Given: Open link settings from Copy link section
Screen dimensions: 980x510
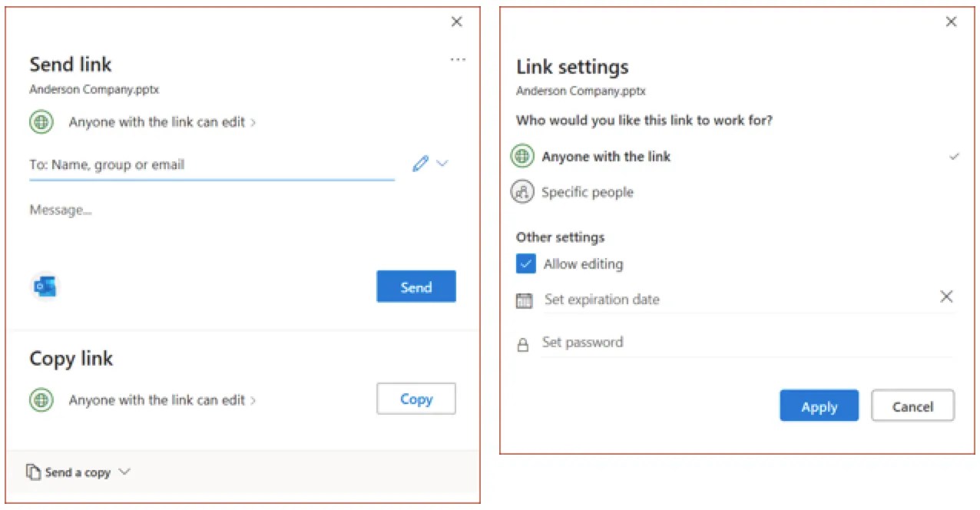Looking at the screenshot, I should tap(162, 400).
